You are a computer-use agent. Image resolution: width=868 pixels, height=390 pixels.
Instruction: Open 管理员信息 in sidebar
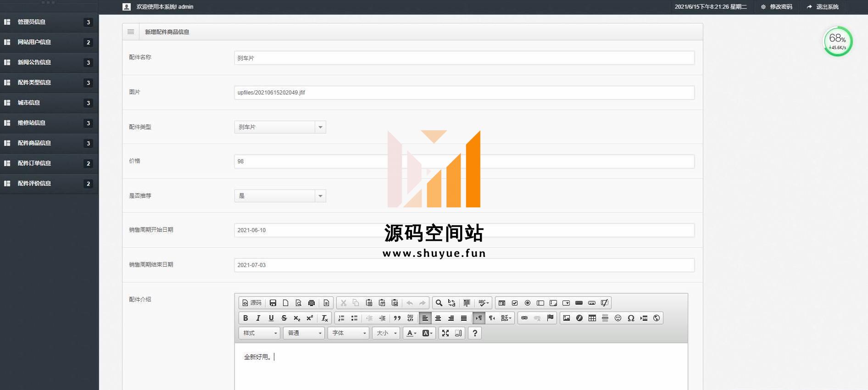[x=49, y=22]
